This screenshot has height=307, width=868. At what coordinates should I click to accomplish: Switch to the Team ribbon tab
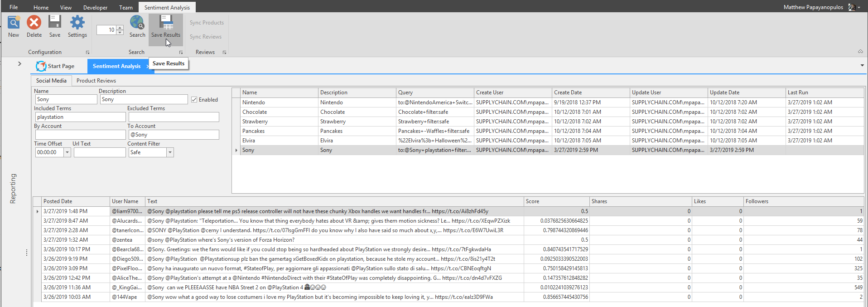coord(126,7)
